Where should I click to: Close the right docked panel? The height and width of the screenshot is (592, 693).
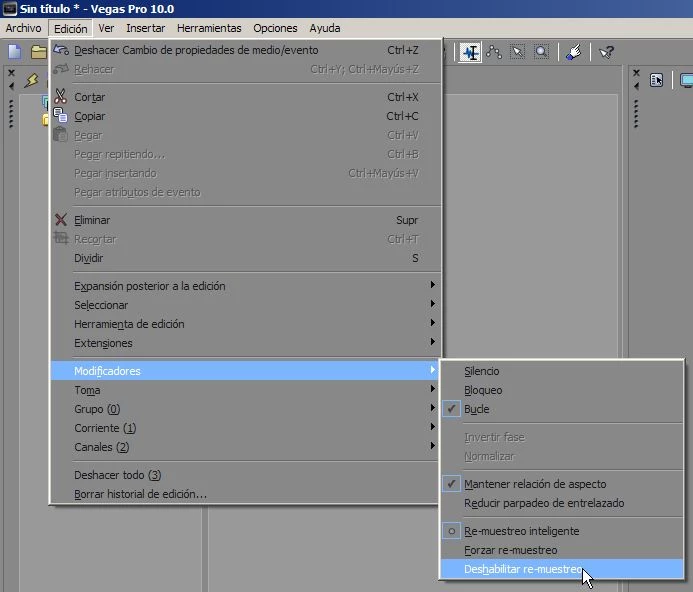click(x=636, y=73)
